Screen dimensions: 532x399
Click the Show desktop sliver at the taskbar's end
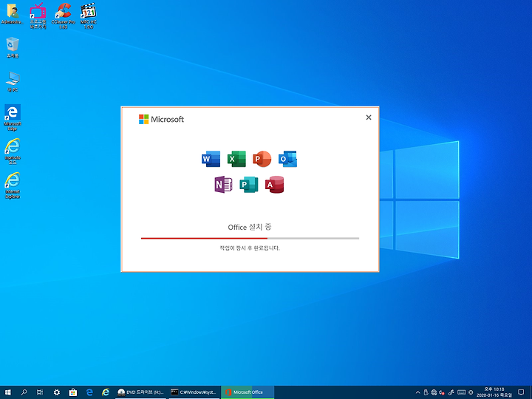[x=531, y=392]
